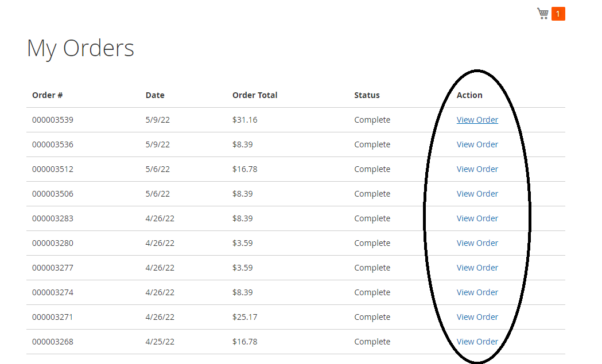Open View Order for order 000003512

tap(477, 169)
